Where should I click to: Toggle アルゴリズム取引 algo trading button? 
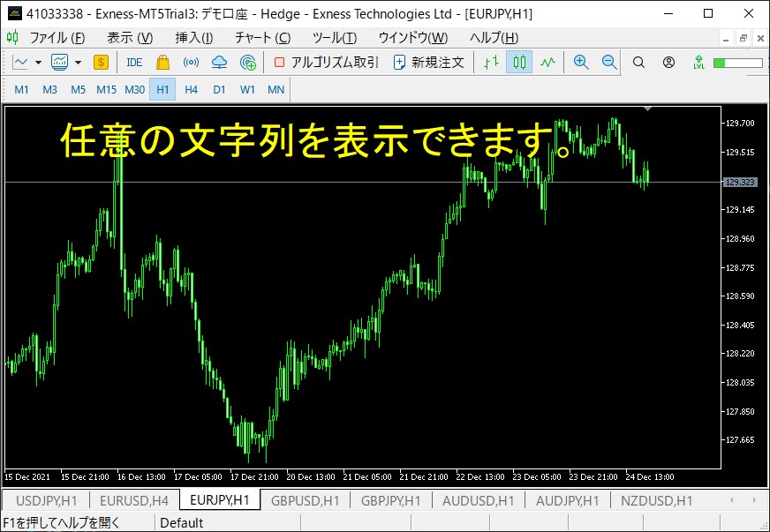pyautogui.click(x=326, y=63)
